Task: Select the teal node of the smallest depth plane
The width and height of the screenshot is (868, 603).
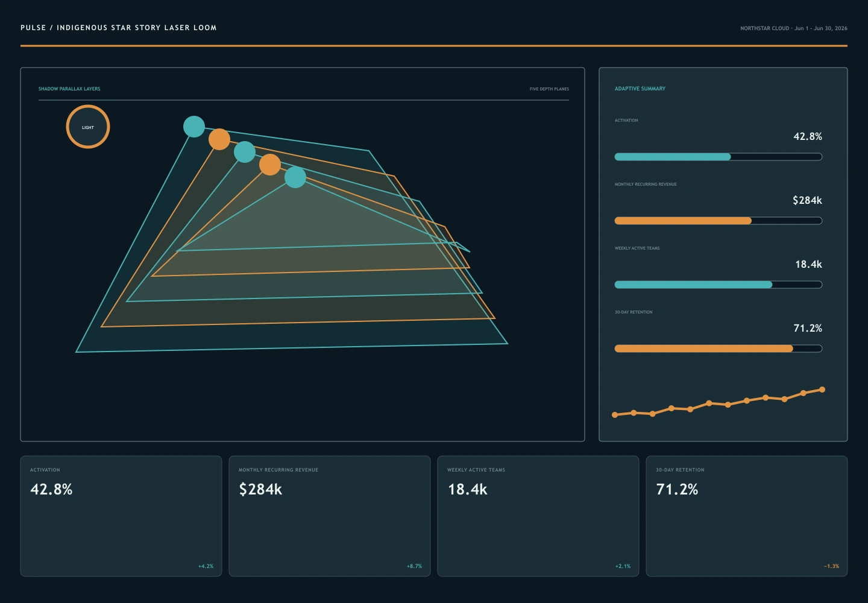Action: click(x=295, y=177)
